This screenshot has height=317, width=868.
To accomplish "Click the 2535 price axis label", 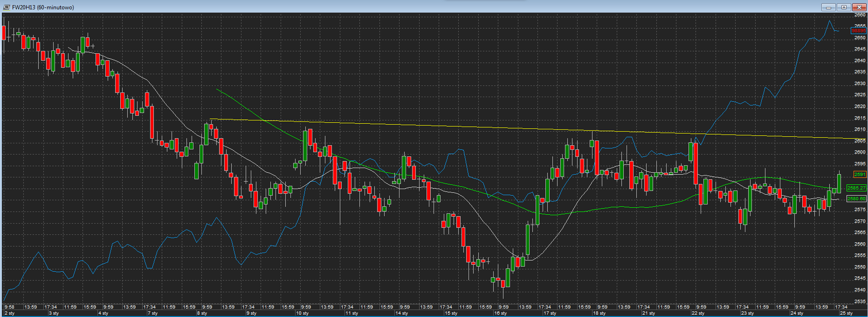I will pos(860,302).
